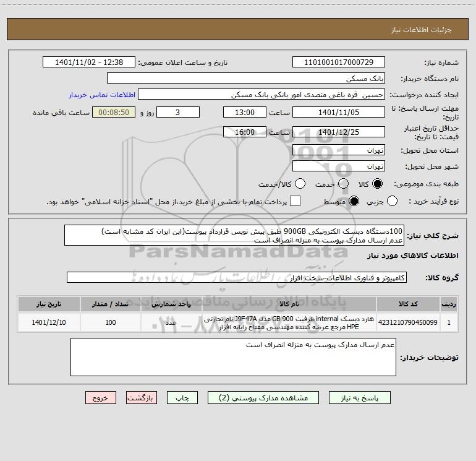
Task: Click the general need description text box
Action: [x=234, y=236]
